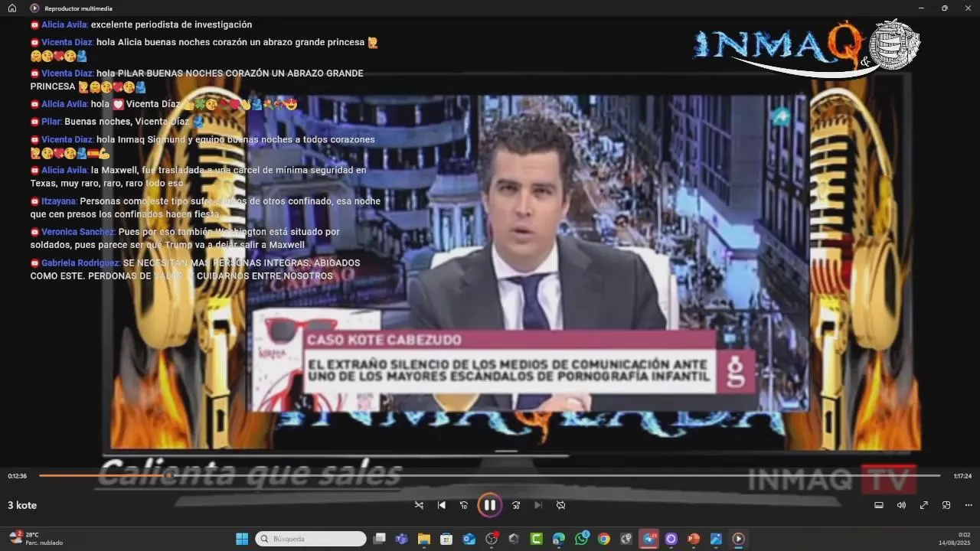This screenshot has height=551, width=980.
Task: Click the elapsed time 0:12:36
Action: point(18,476)
